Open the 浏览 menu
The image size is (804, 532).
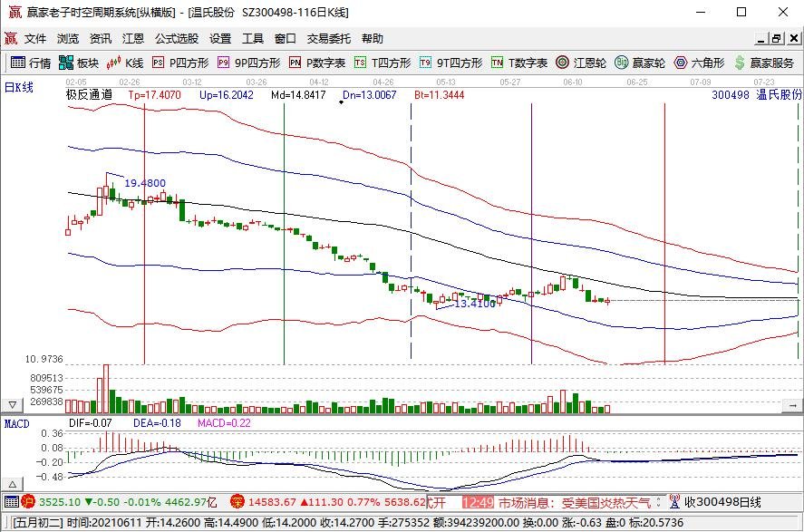point(68,38)
